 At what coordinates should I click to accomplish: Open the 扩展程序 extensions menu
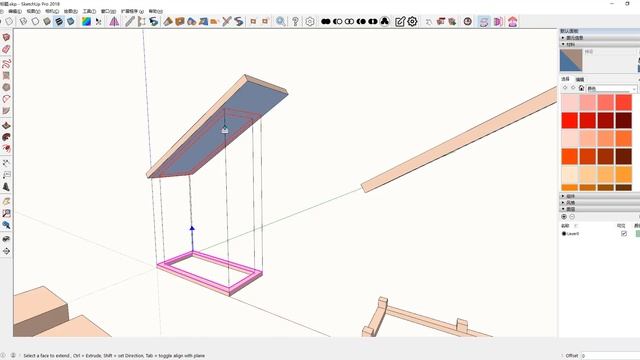tap(132, 11)
